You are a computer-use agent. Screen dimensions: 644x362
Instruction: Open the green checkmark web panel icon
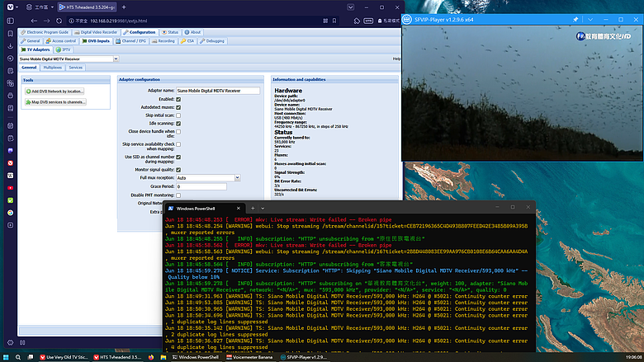(10, 200)
